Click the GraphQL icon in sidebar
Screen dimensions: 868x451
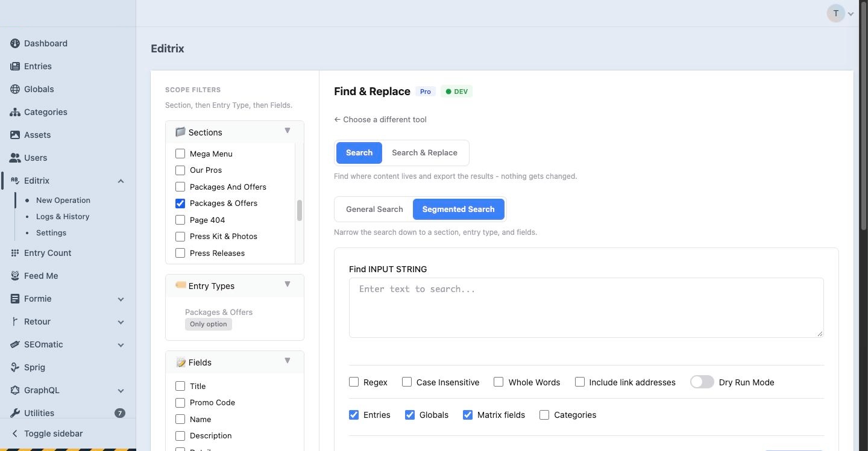[x=15, y=390]
